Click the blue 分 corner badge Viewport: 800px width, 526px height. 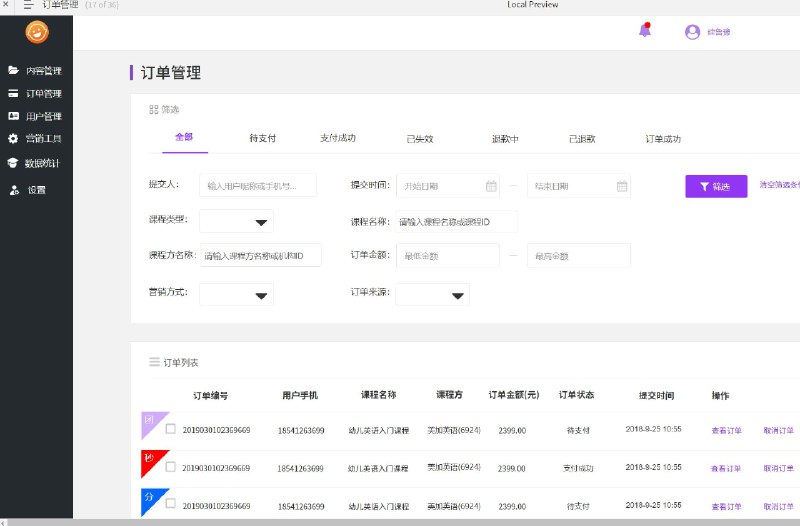click(x=151, y=498)
